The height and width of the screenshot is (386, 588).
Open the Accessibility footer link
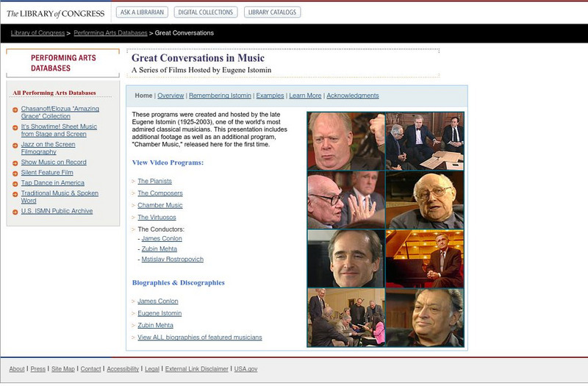tap(123, 369)
